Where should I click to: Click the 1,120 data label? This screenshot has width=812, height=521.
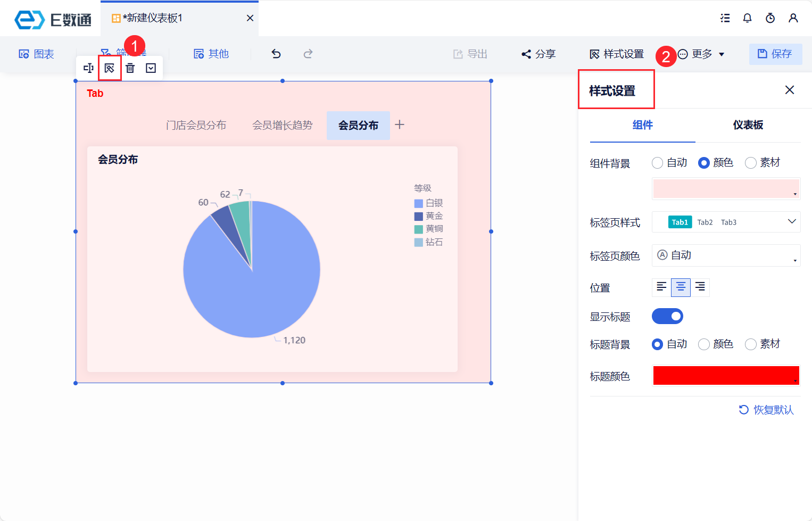click(294, 340)
